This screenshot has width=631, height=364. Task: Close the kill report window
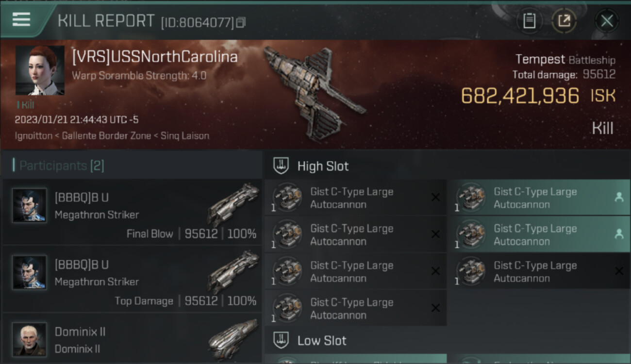coord(607,21)
